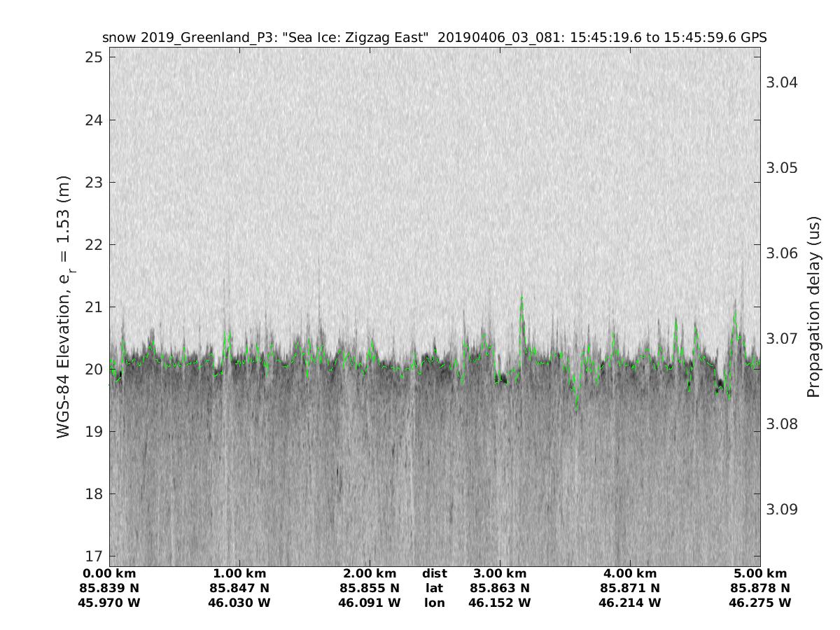This screenshot has width=840, height=630.
Task: Click the "1.00 km" distance label
Action: click(x=239, y=574)
